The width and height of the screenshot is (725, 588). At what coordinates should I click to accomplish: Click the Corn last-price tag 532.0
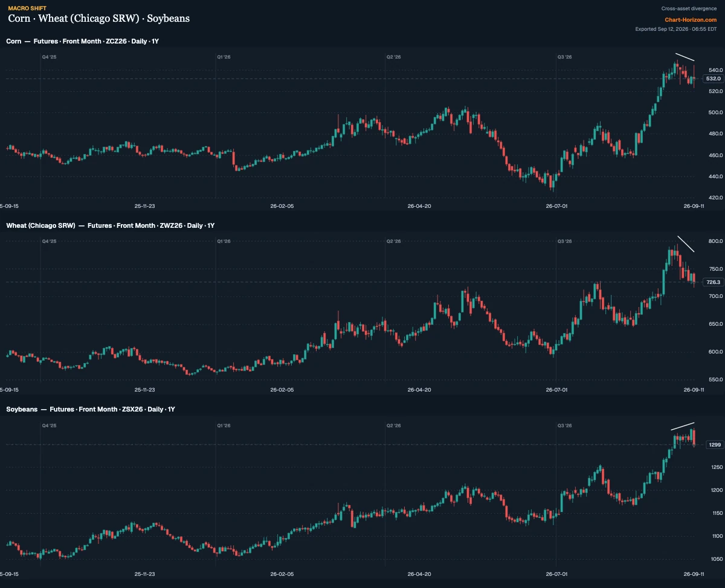coord(713,79)
